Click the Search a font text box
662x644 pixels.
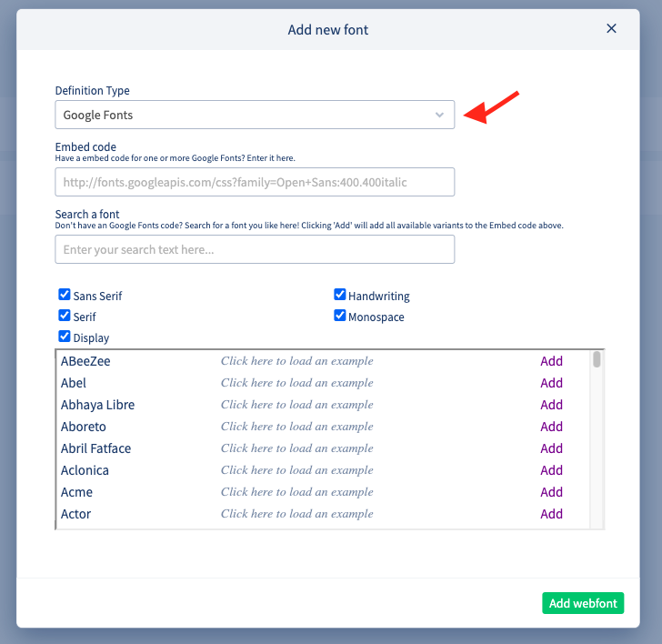[254, 249]
